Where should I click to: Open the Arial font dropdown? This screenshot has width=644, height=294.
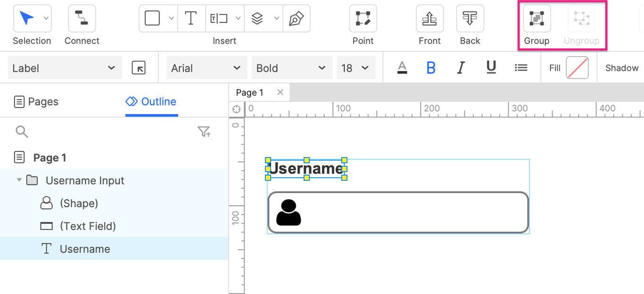pos(206,68)
